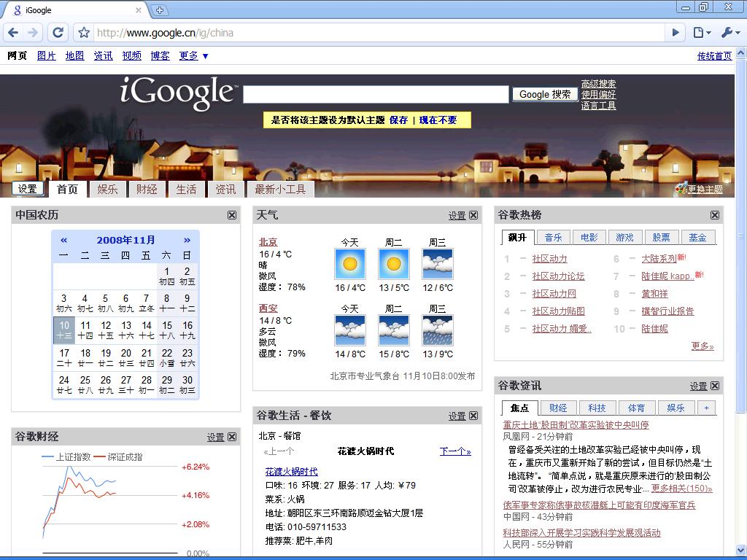Click the Google 搜索 button
The image size is (747, 560).
point(545,94)
